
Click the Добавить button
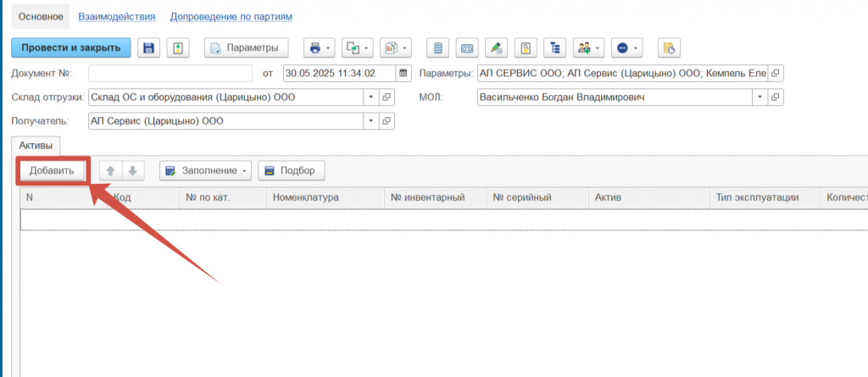pyautogui.click(x=53, y=171)
